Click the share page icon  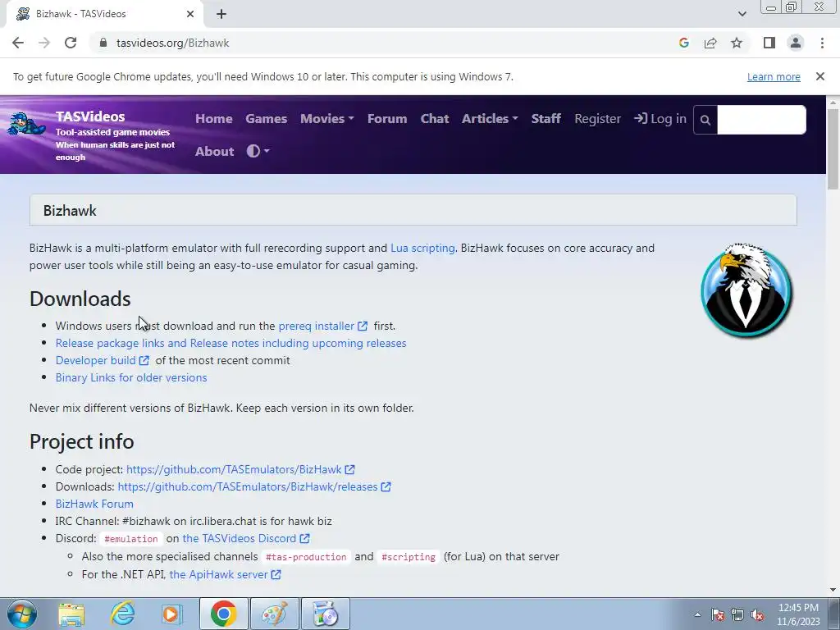[x=710, y=43]
